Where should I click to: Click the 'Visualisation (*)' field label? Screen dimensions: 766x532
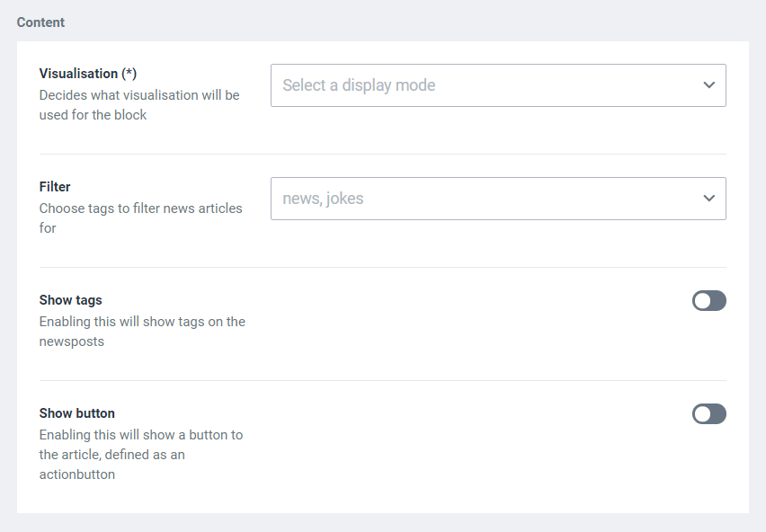[86, 74]
